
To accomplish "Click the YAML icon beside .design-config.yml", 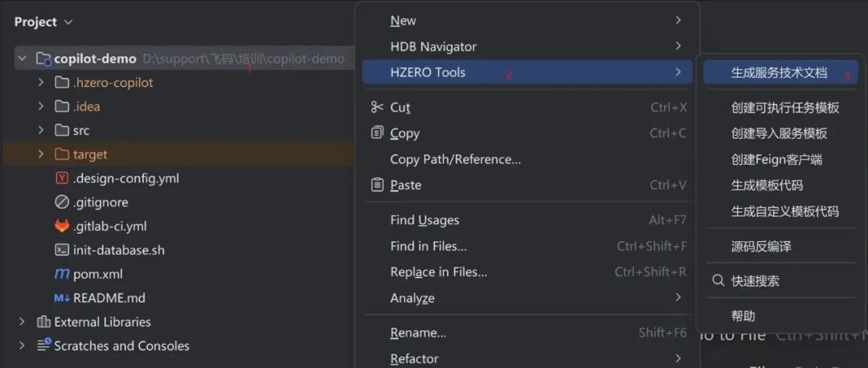I will 62,178.
